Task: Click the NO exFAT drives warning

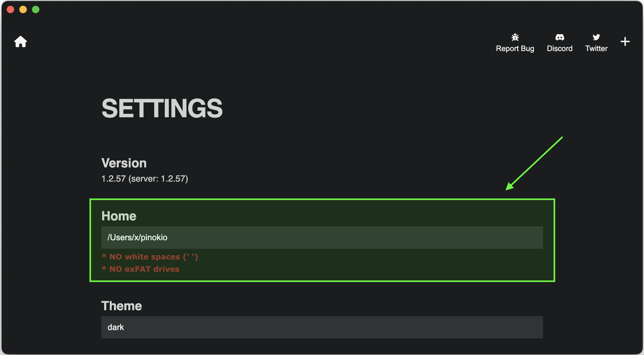Action: point(141,269)
